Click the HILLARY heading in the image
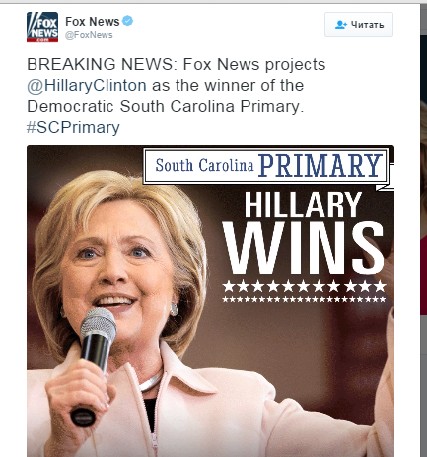This screenshot has height=457, width=427. pyautogui.click(x=303, y=205)
